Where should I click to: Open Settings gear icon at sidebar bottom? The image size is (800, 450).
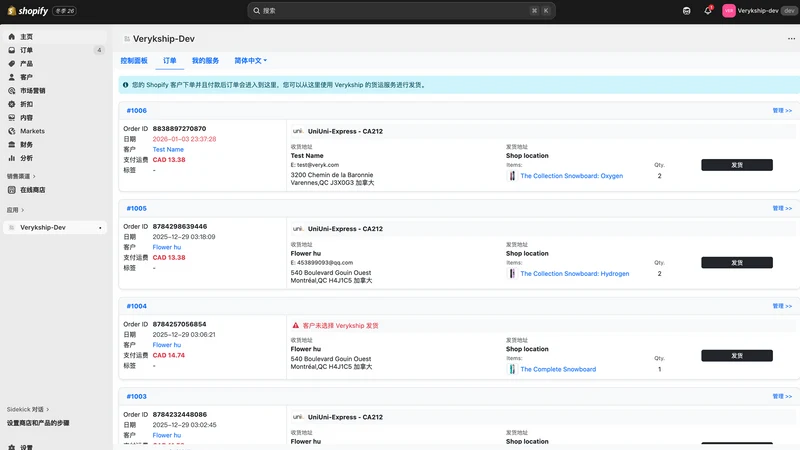12,447
